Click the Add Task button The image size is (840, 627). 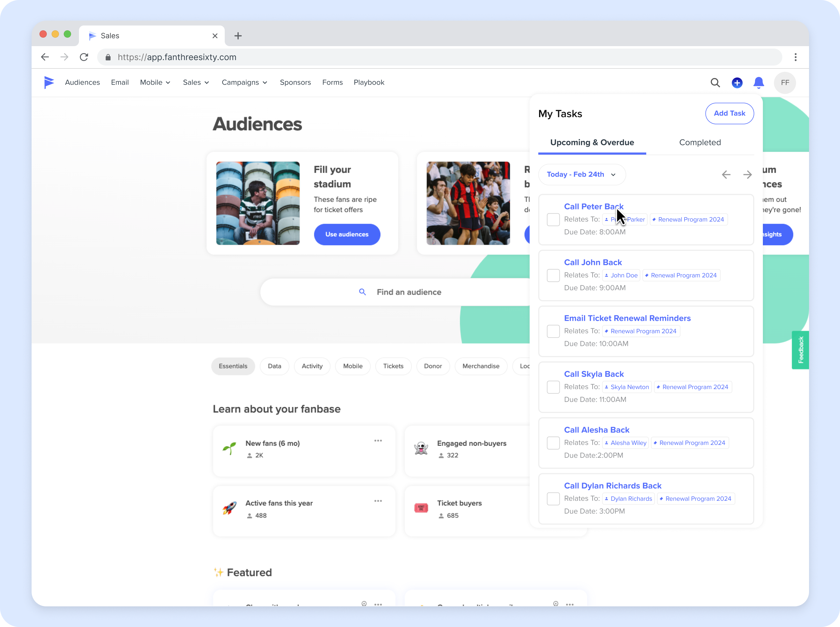click(x=729, y=114)
